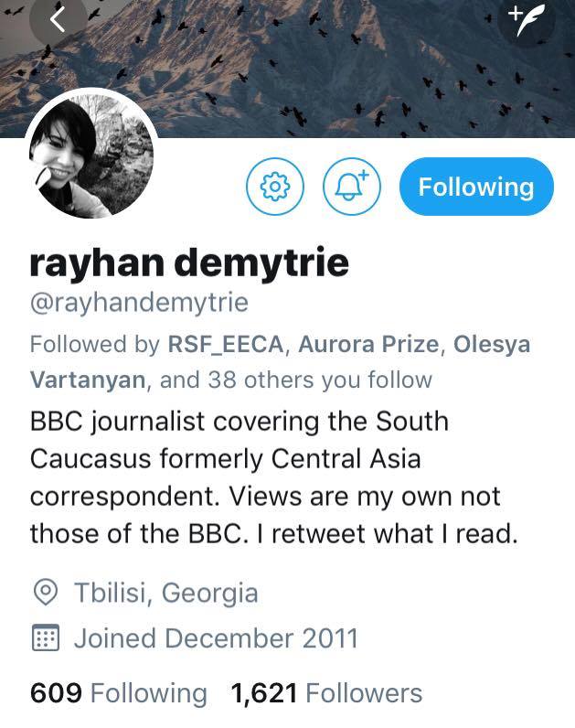The image size is (575, 728).
Task: Tap the Tbilisi, Georgia location text
Action: pos(166,593)
